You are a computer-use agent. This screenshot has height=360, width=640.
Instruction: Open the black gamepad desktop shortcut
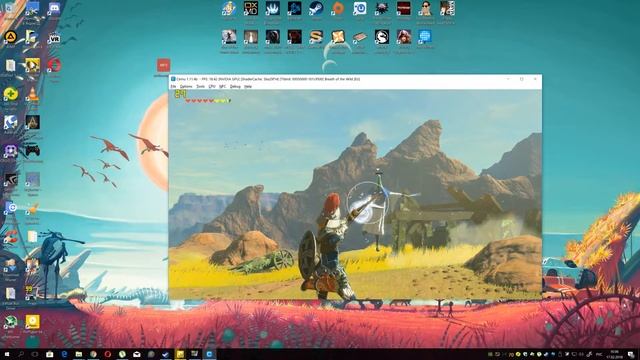32,151
